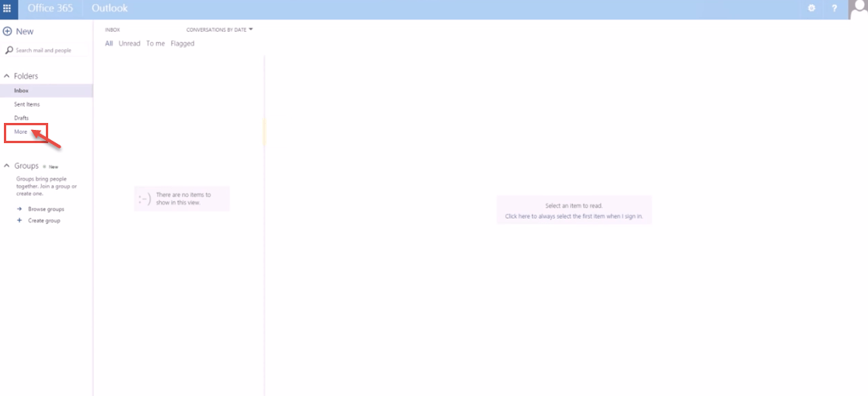Open the help question mark icon
868x396 pixels.
click(835, 9)
